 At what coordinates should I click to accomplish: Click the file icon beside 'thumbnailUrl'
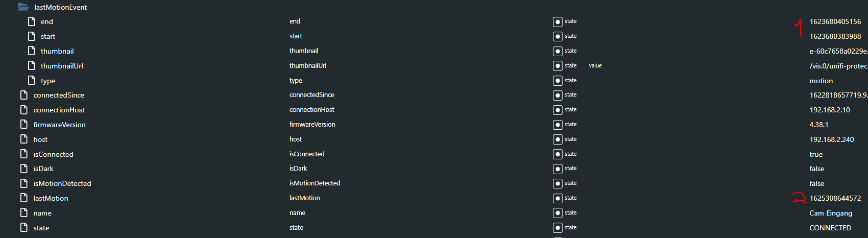[32, 66]
